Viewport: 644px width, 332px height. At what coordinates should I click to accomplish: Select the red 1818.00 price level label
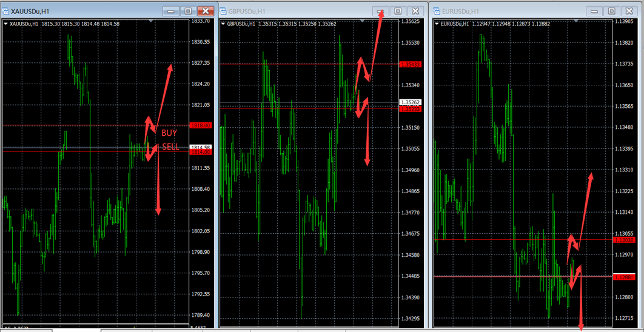pos(200,125)
